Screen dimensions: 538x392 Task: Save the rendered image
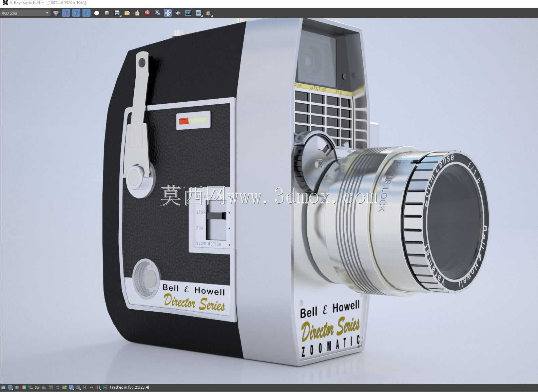(117, 13)
